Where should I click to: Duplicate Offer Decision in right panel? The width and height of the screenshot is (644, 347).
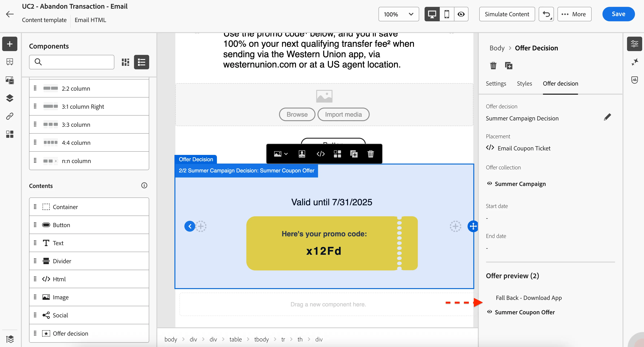click(x=509, y=66)
